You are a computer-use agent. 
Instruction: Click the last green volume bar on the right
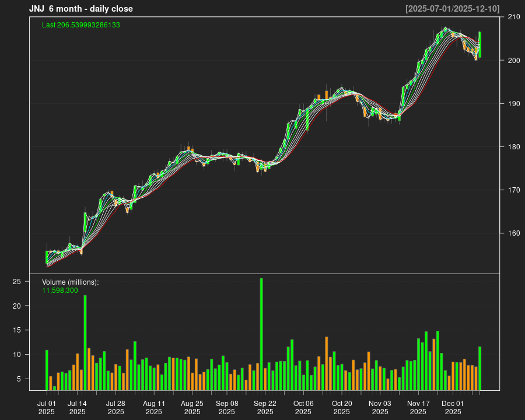point(480,368)
